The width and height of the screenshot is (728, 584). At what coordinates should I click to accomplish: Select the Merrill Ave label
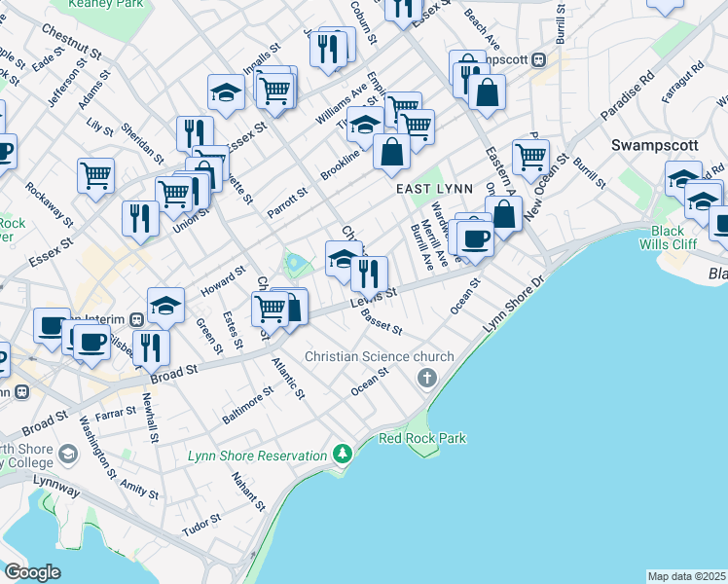click(x=435, y=243)
